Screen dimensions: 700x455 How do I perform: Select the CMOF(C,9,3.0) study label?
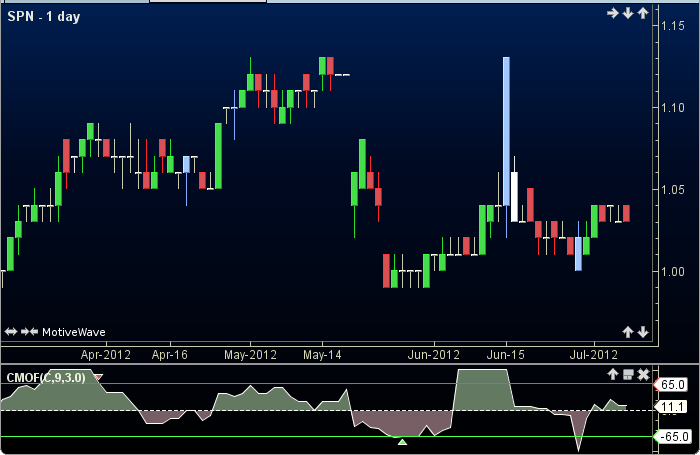(x=46, y=378)
